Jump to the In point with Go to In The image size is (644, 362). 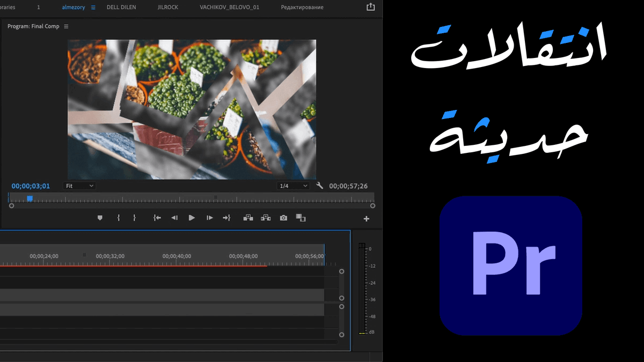(x=157, y=218)
